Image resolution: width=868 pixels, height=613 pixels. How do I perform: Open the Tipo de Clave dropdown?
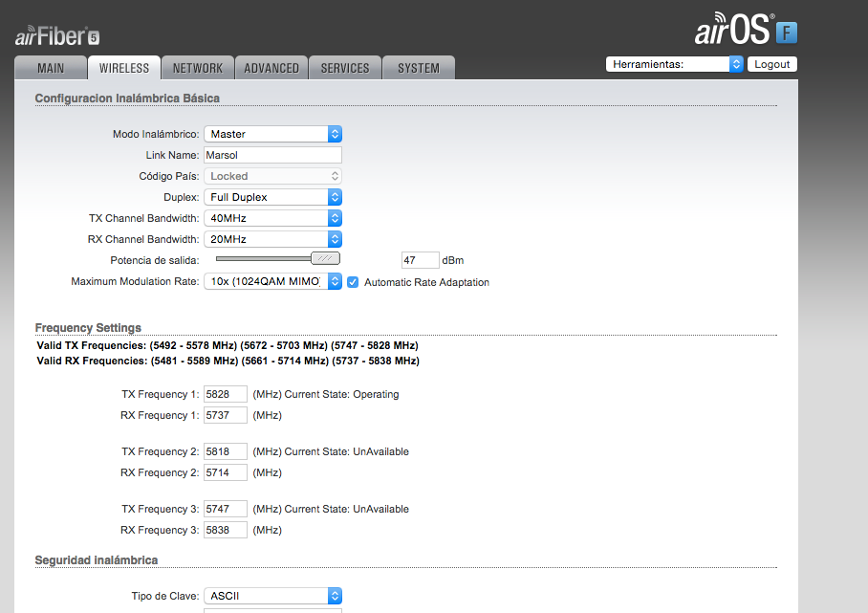(272, 595)
